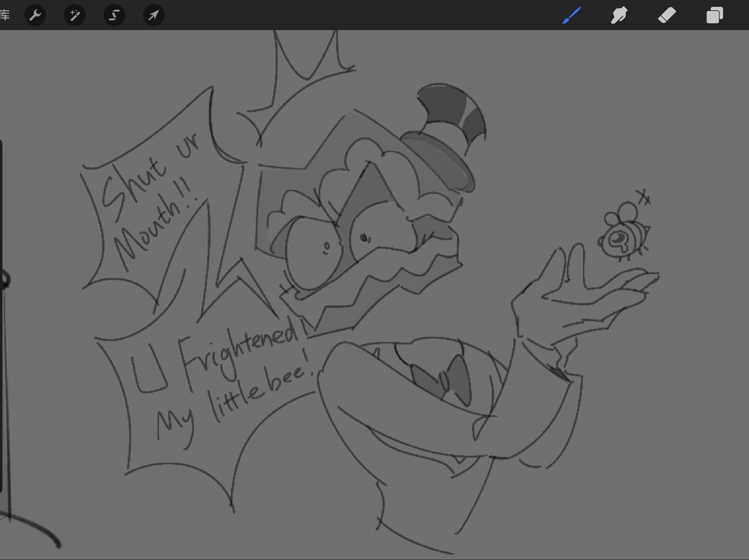Return to the Gallery

4,15
